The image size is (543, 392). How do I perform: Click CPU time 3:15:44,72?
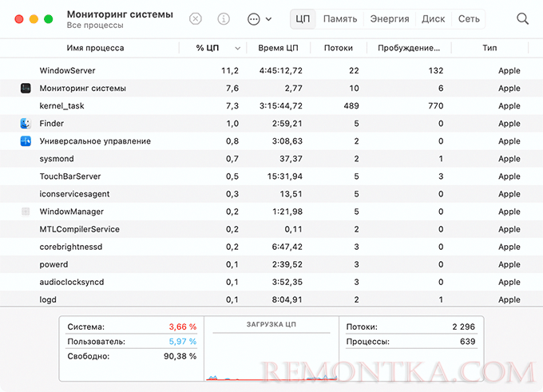click(x=281, y=106)
